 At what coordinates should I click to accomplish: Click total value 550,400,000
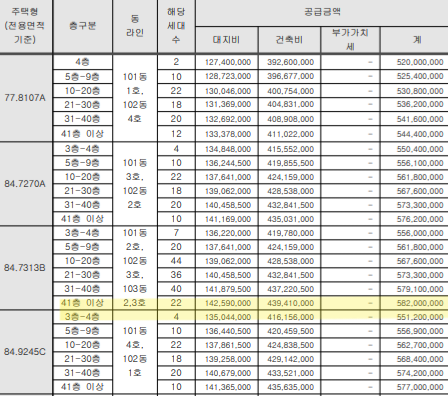point(420,149)
